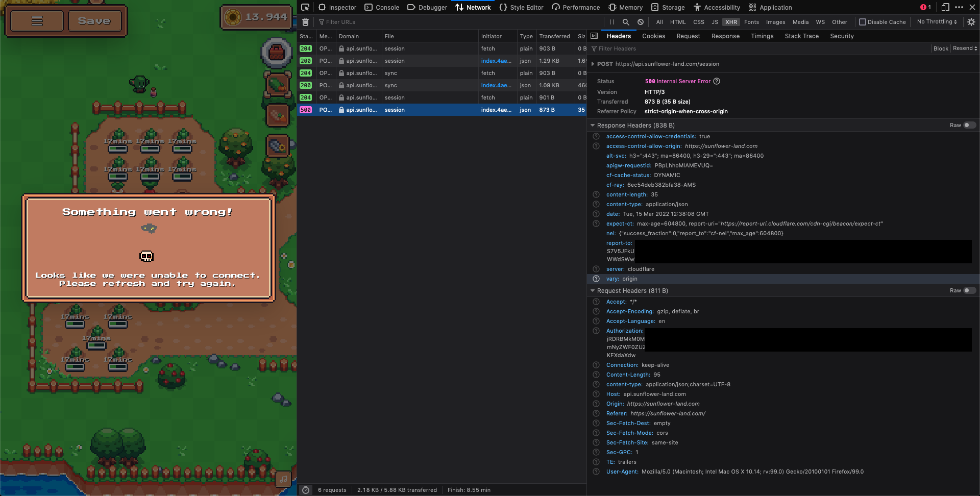
Task: Pause network recording
Action: point(611,22)
